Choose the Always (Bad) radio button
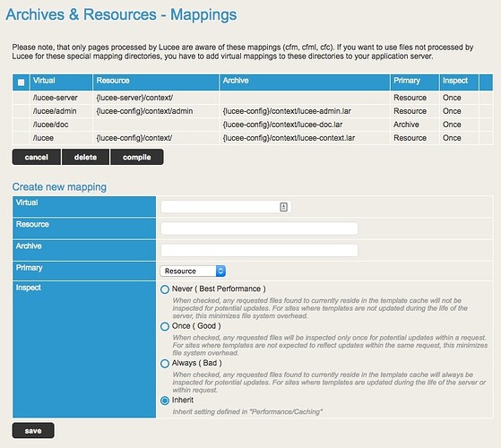The height and width of the screenshot is (448, 501). click(165, 364)
